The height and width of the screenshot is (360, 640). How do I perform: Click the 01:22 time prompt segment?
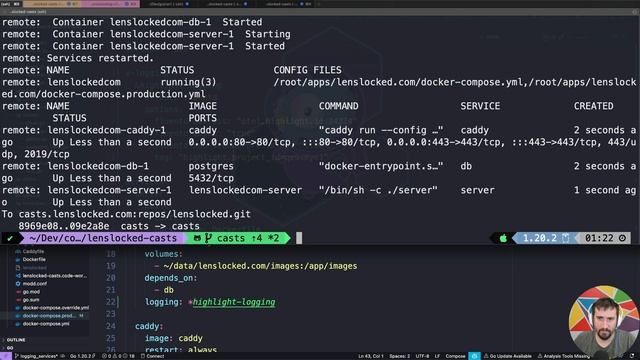point(605,238)
